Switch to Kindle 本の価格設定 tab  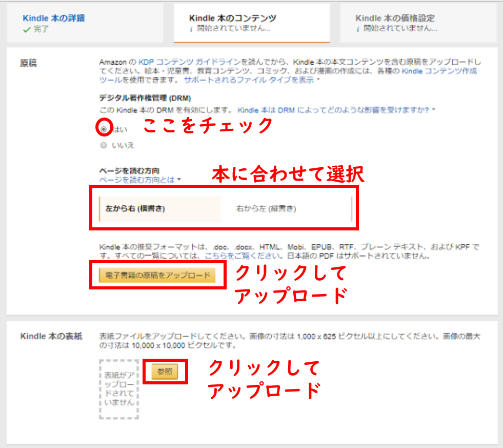tap(418, 23)
